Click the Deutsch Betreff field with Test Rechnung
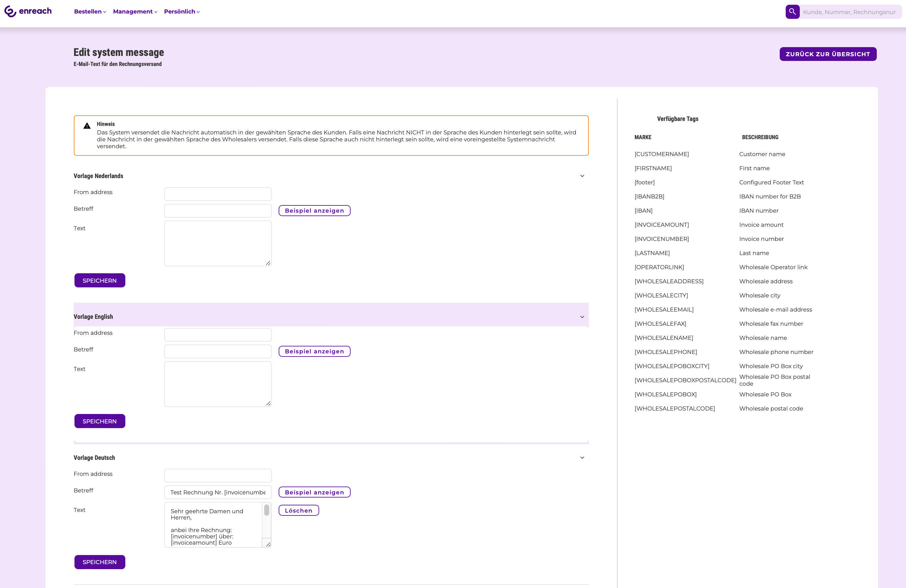Image resolution: width=906 pixels, height=588 pixels. tap(218, 492)
